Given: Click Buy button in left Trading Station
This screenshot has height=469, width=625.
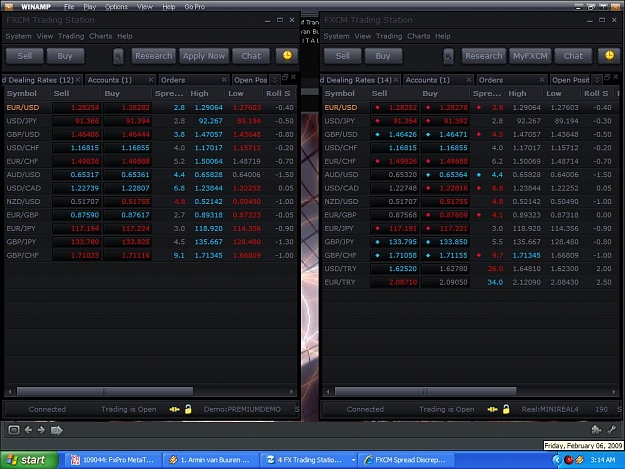Looking at the screenshot, I should [65, 56].
